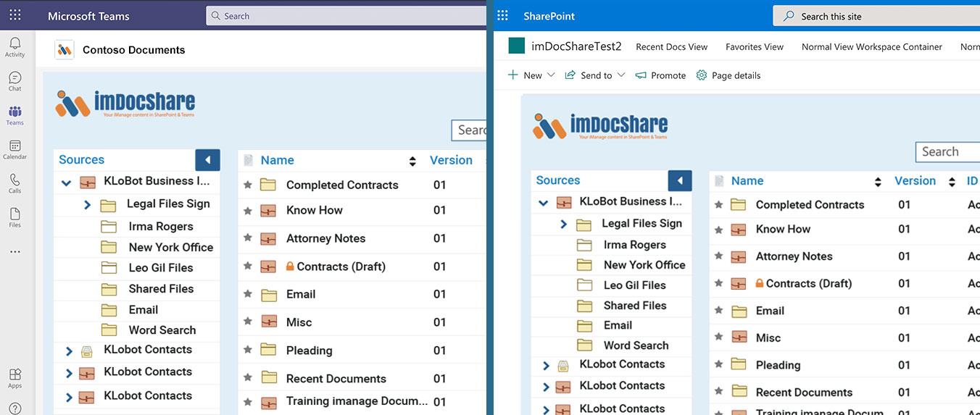980x415 pixels.
Task: Open Apps in the Teams sidebar
Action: coord(14,378)
